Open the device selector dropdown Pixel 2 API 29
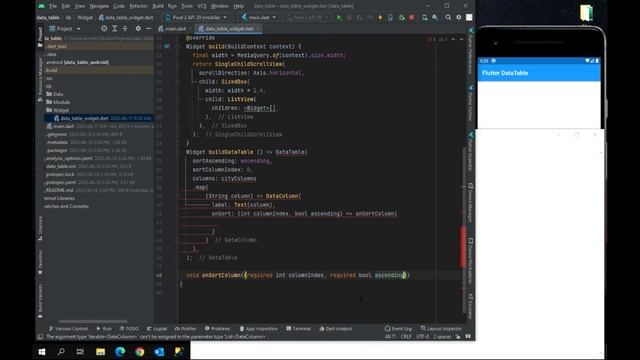 point(196,18)
